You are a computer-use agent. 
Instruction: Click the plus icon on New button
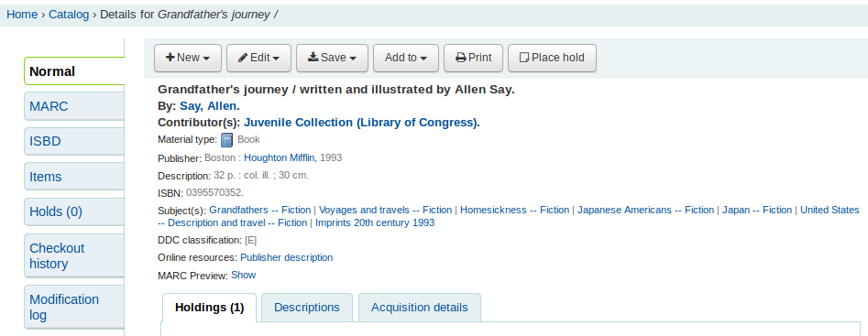[x=170, y=58]
